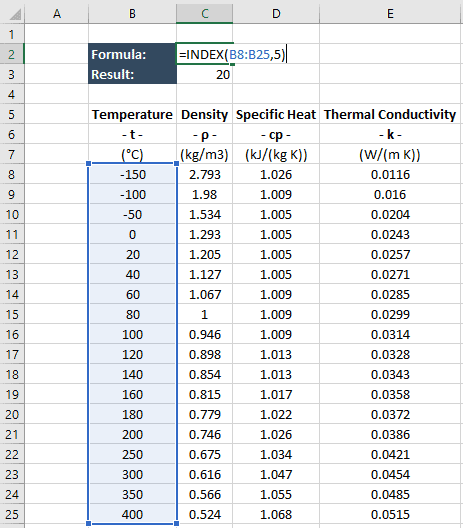Select column C header
463x528 pixels.
click(x=204, y=14)
